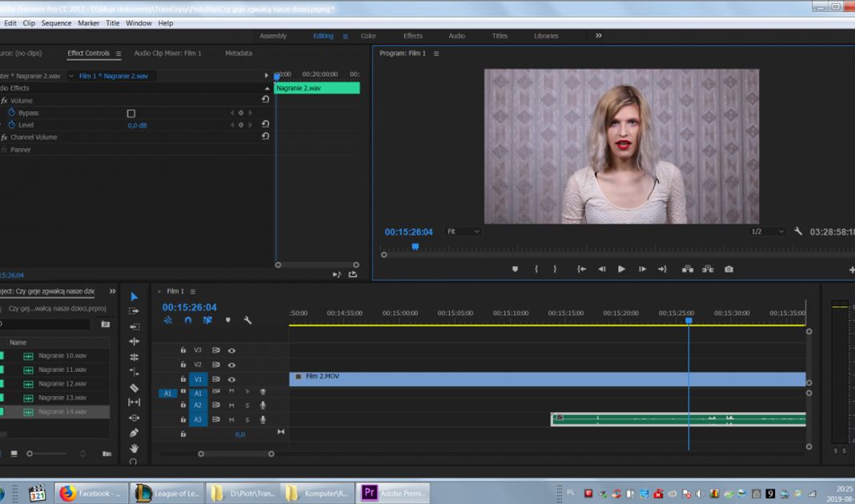Open Firefox Facebook window from taskbar
Image resolution: width=855 pixels, height=504 pixels.
[89, 493]
